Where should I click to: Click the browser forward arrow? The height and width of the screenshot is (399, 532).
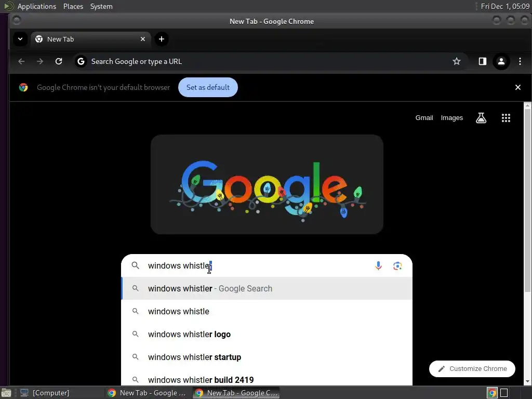click(39, 61)
